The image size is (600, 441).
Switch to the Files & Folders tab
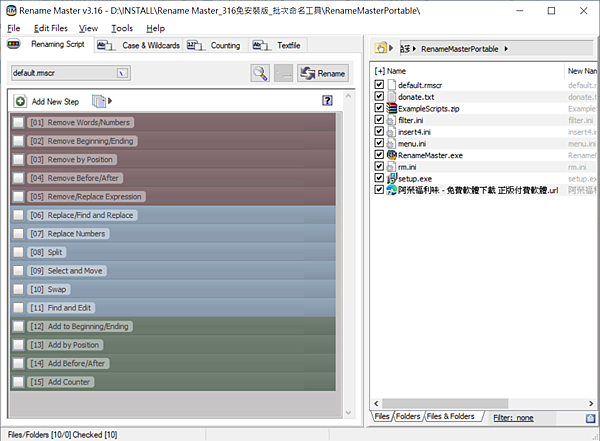coord(451,416)
